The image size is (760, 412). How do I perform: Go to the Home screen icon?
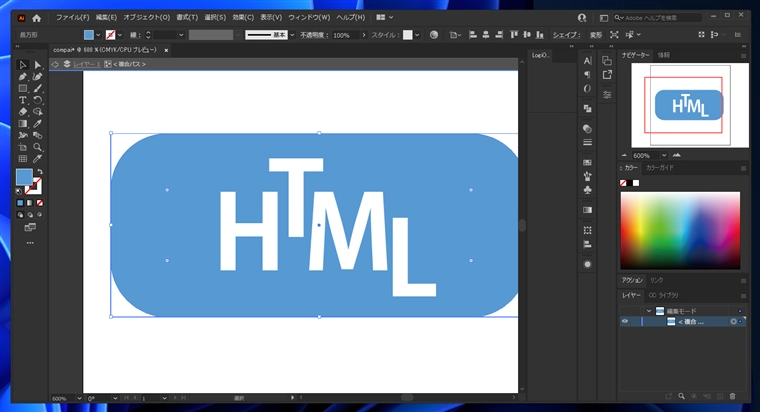36,18
